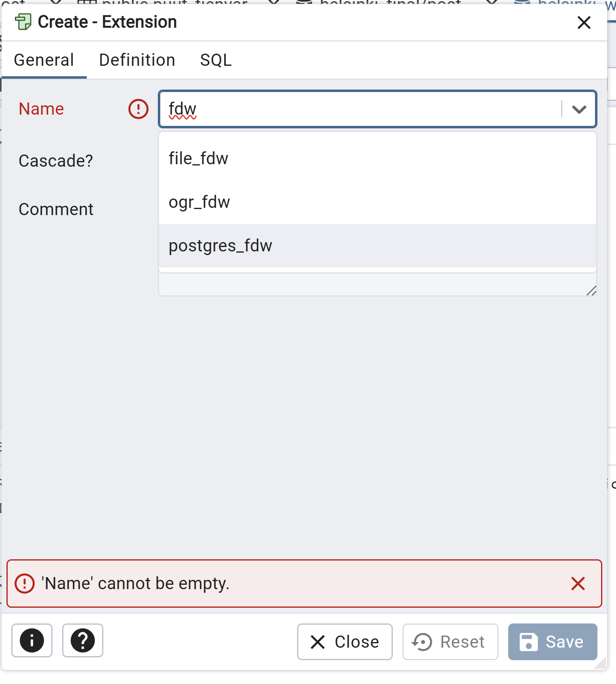This screenshot has width=616, height=684.
Task: Select file_fdw from the extension list
Action: pyautogui.click(x=198, y=159)
